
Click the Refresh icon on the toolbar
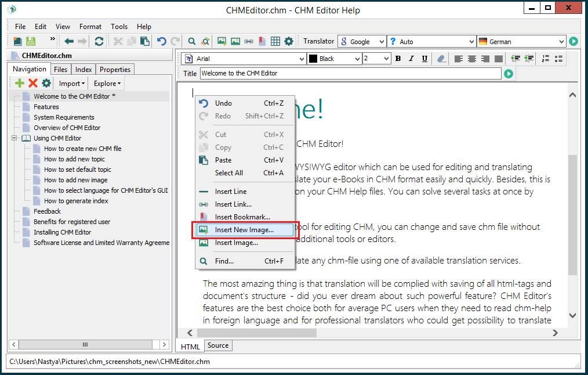(99, 41)
